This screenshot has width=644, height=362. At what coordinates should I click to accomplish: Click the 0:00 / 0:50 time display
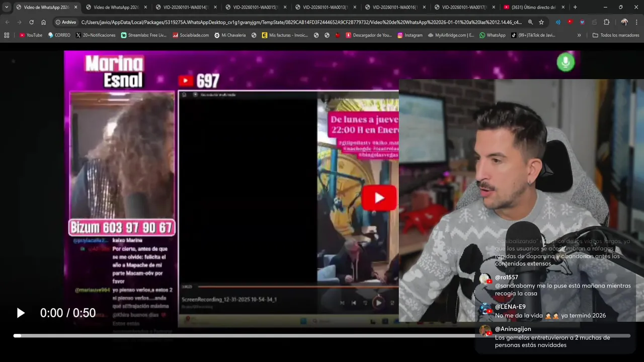(x=68, y=313)
